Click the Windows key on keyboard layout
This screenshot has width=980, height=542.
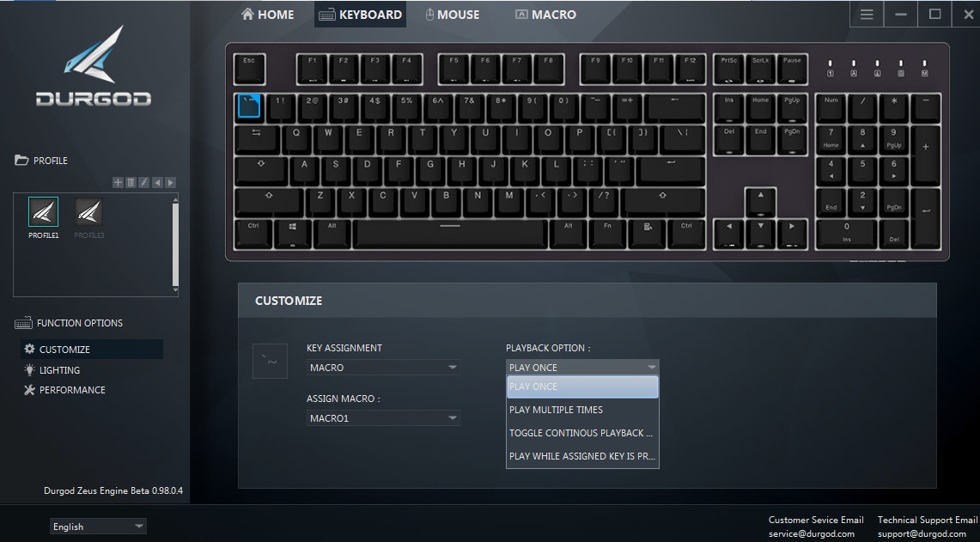click(x=293, y=234)
